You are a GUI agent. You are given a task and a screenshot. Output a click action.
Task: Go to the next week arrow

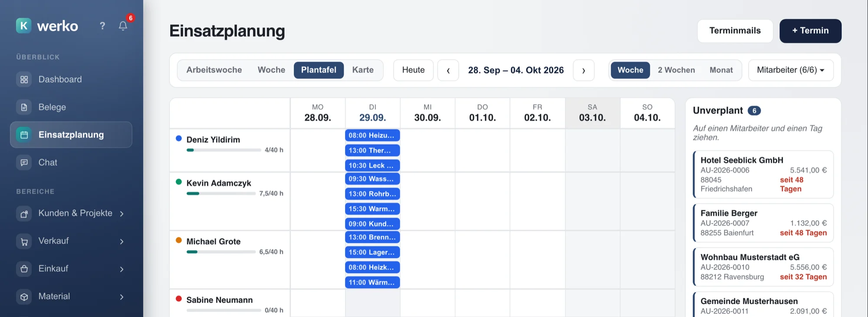pyautogui.click(x=584, y=70)
